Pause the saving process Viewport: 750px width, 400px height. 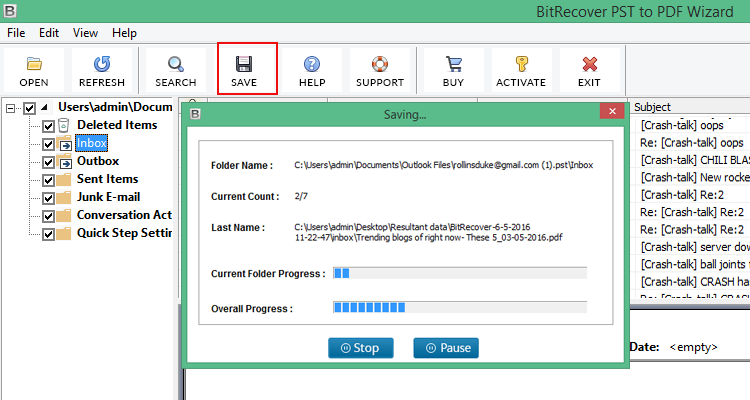tap(446, 348)
